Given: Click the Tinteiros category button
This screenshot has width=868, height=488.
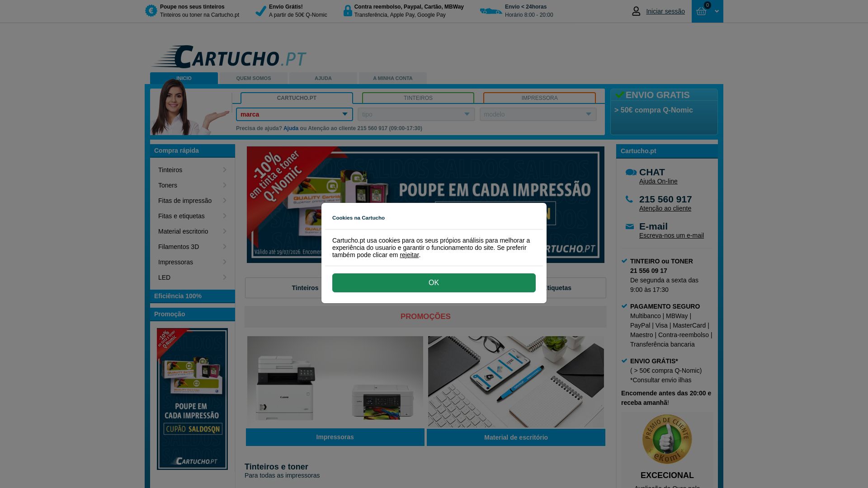Looking at the screenshot, I should (305, 288).
